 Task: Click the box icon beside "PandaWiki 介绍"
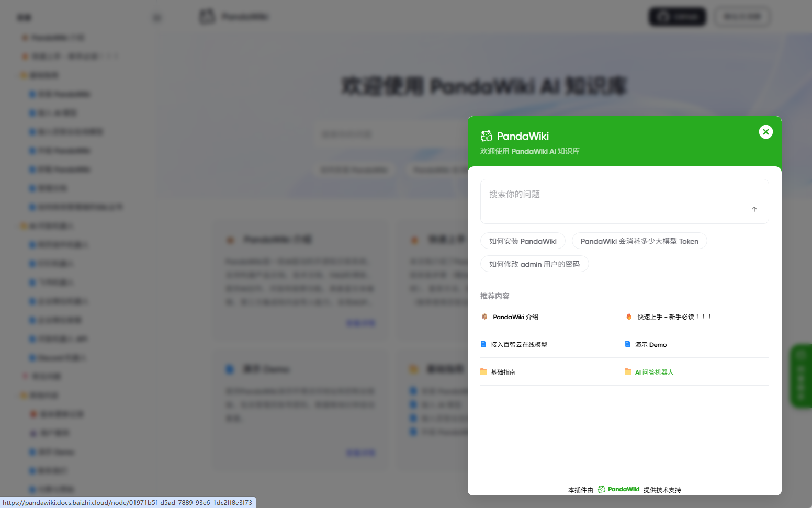pyautogui.click(x=484, y=317)
